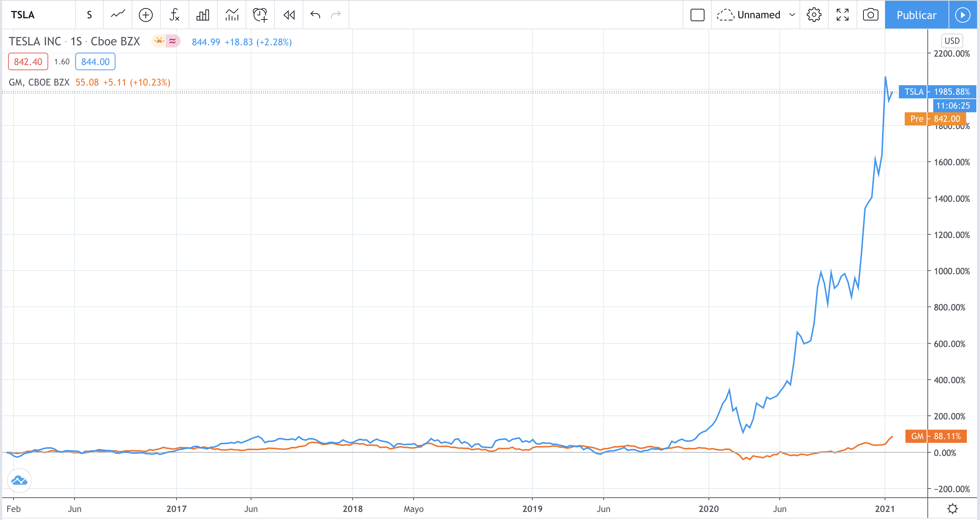Click the Pre 842.00 pre-market label

[935, 119]
